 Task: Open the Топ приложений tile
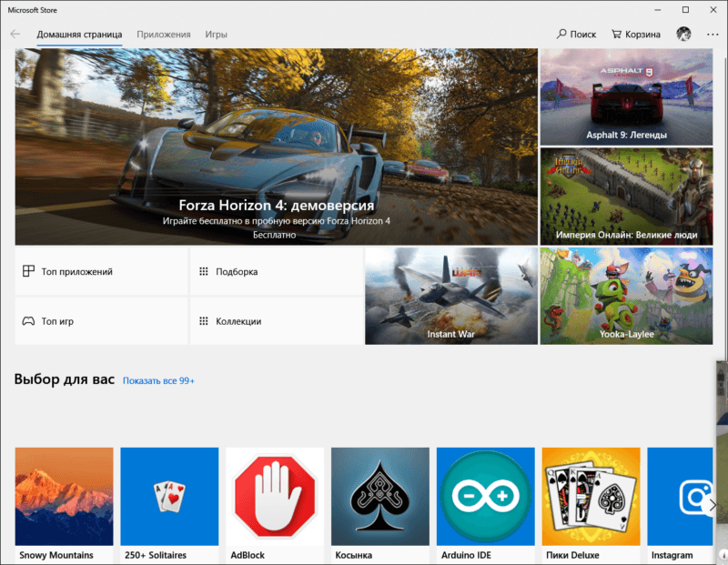(102, 272)
